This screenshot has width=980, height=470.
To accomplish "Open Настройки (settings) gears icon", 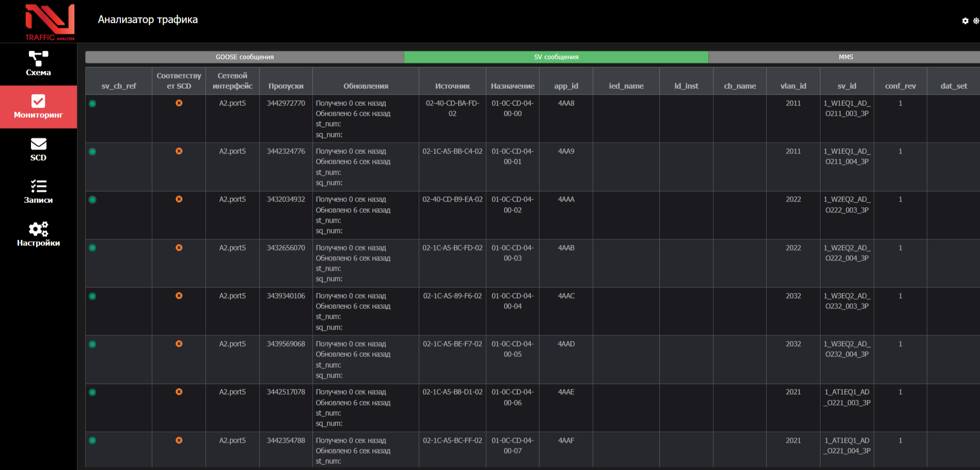I will (x=38, y=229).
